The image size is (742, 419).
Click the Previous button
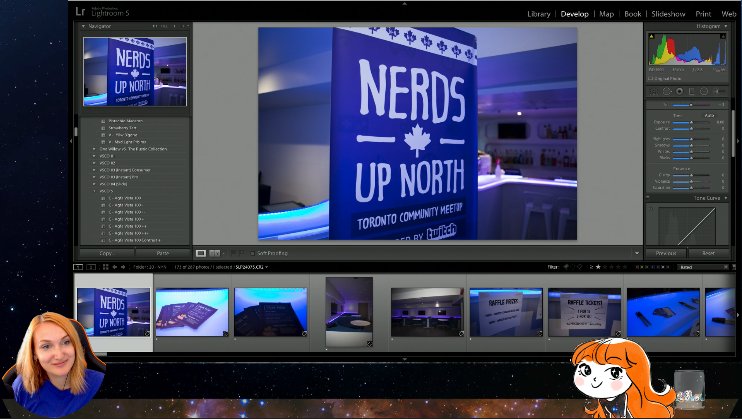point(666,253)
